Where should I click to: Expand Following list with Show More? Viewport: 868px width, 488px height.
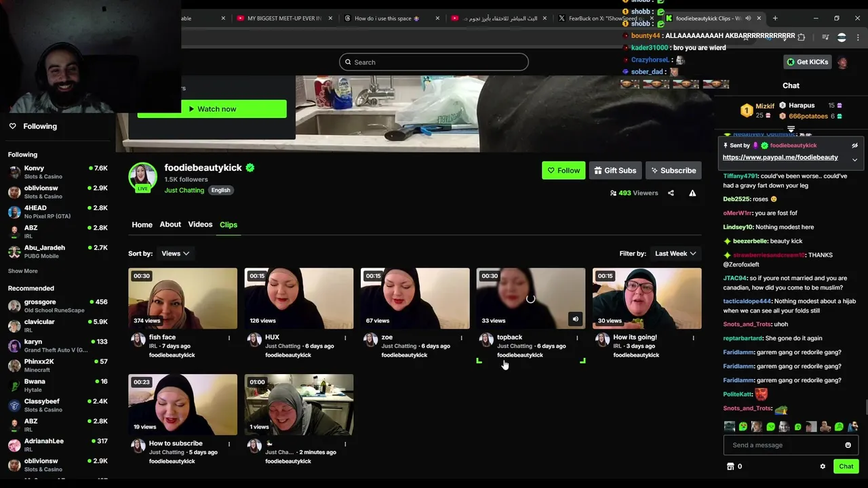coord(22,271)
